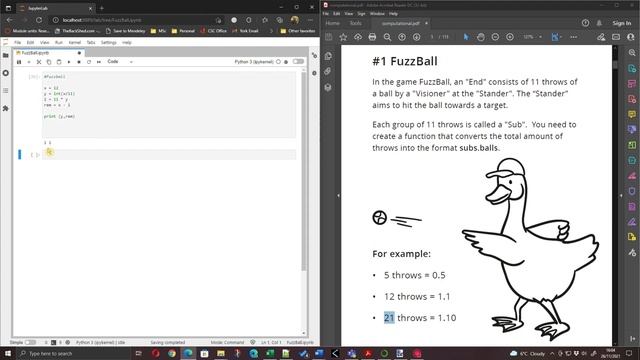This screenshot has height=360, width=640.
Task: Click the first code cell containing #FuzzBall
Action: point(169,105)
